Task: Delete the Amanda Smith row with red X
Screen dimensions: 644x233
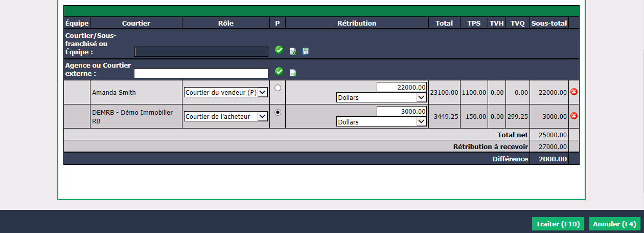Action: tap(573, 92)
